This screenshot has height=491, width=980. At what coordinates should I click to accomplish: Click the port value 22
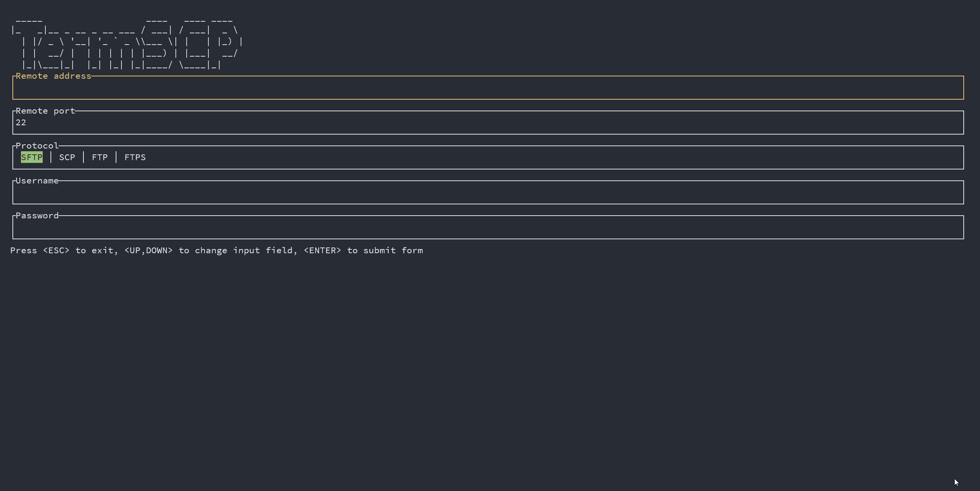point(21,123)
